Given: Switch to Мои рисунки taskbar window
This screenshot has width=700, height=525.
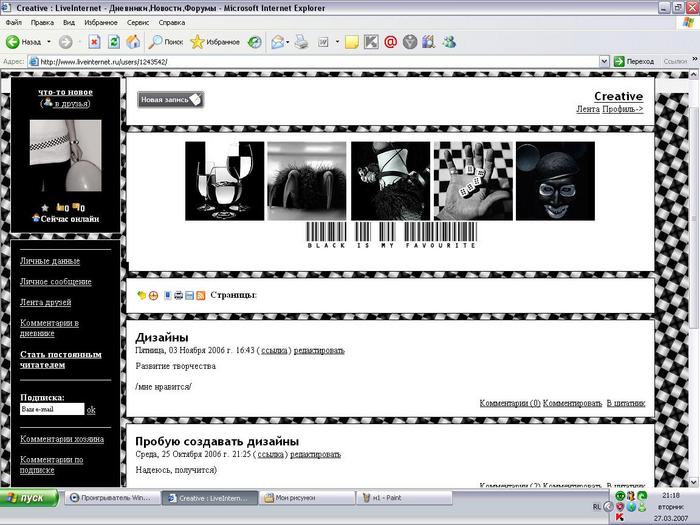Looking at the screenshot, I should click(307, 497).
